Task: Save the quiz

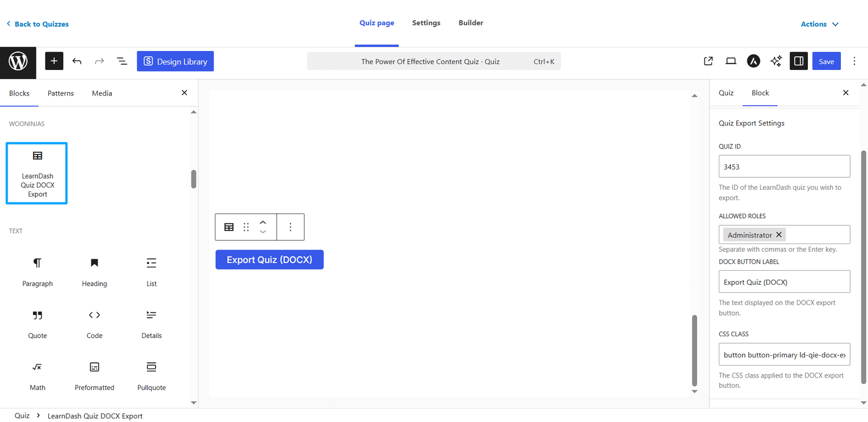Action: point(826,61)
